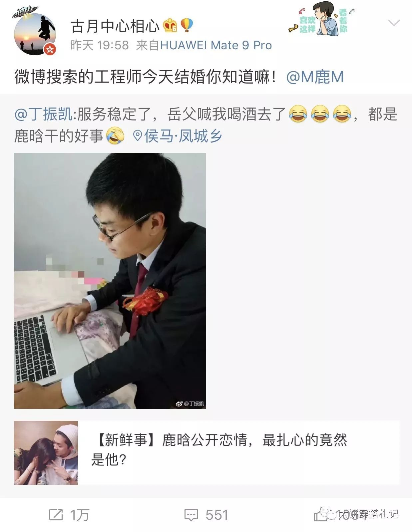Tap the 鹿晗 couple article thumbnail
This screenshot has height=532, width=412.
coord(46,452)
